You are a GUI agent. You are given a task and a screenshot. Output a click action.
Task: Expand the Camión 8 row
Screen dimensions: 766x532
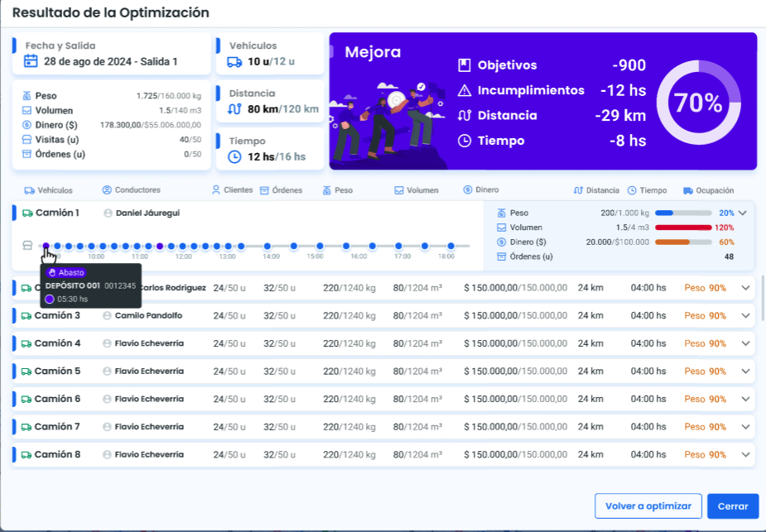(x=746, y=455)
